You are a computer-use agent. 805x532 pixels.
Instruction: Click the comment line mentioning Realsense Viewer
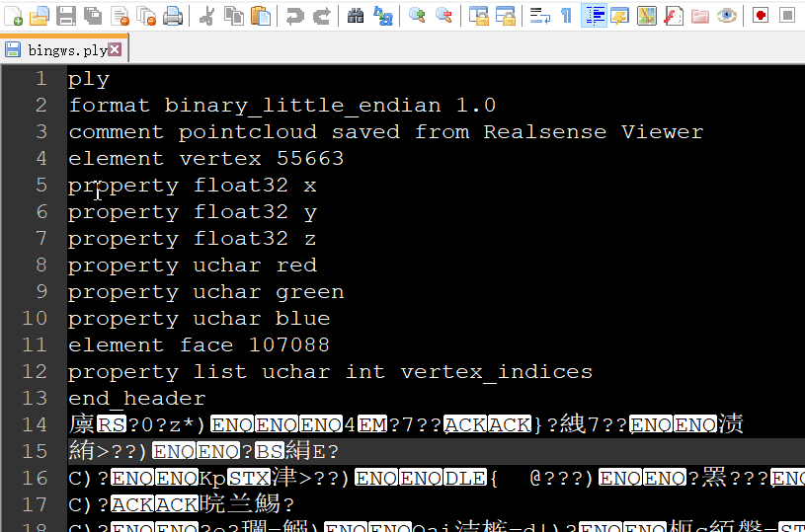(x=386, y=132)
